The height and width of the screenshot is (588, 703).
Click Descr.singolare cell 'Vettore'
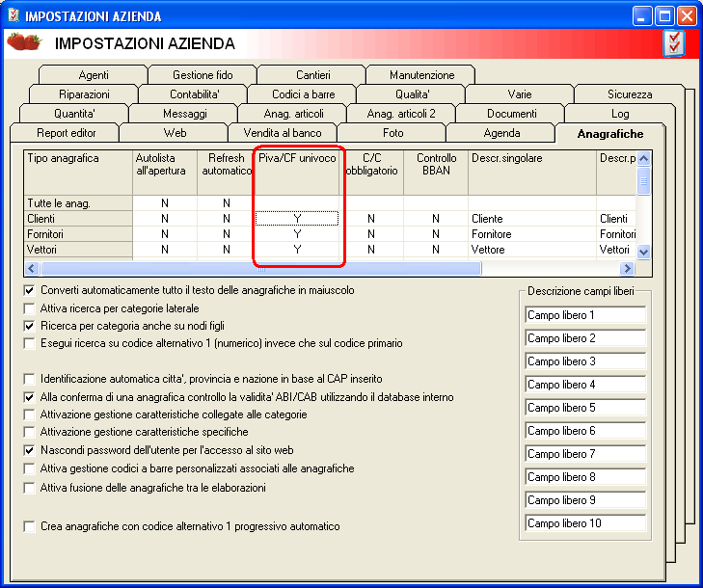(531, 250)
